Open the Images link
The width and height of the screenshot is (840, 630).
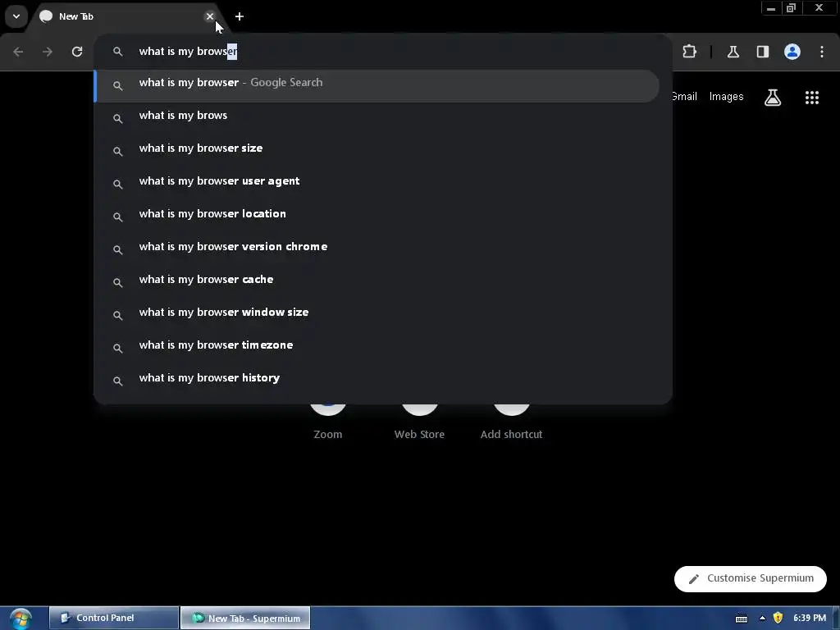click(726, 97)
